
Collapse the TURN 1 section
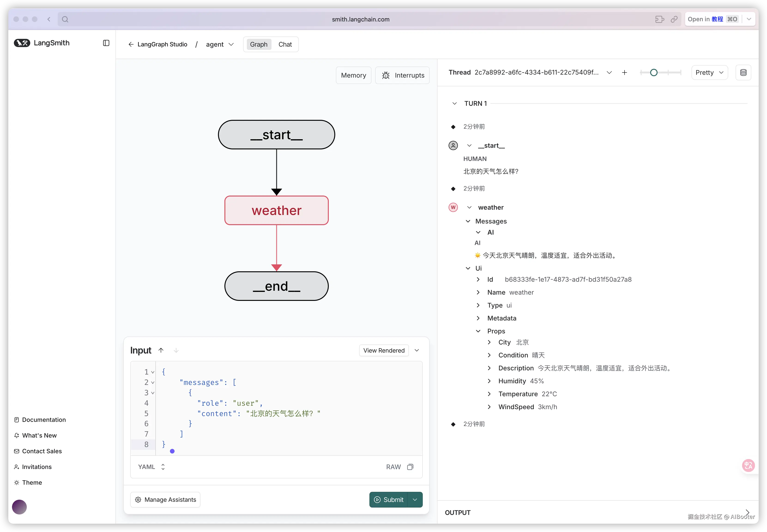[x=454, y=103]
